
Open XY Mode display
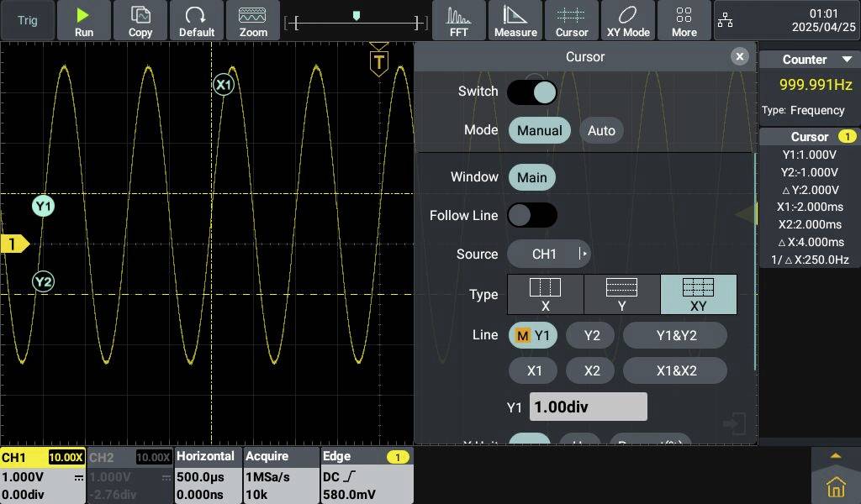point(627,18)
